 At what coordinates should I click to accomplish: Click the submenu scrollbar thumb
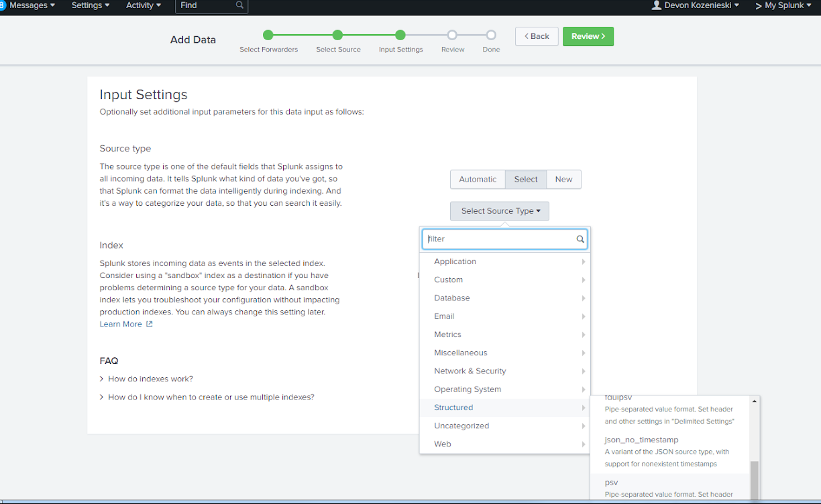pos(755,481)
